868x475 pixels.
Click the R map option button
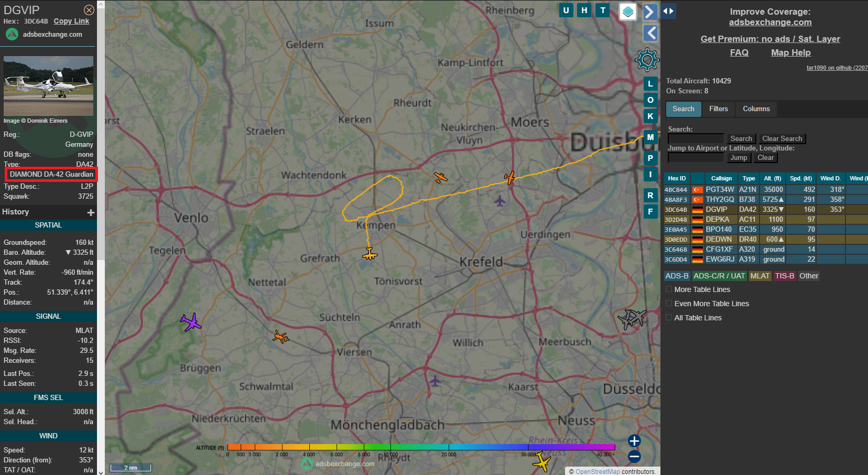(x=650, y=196)
